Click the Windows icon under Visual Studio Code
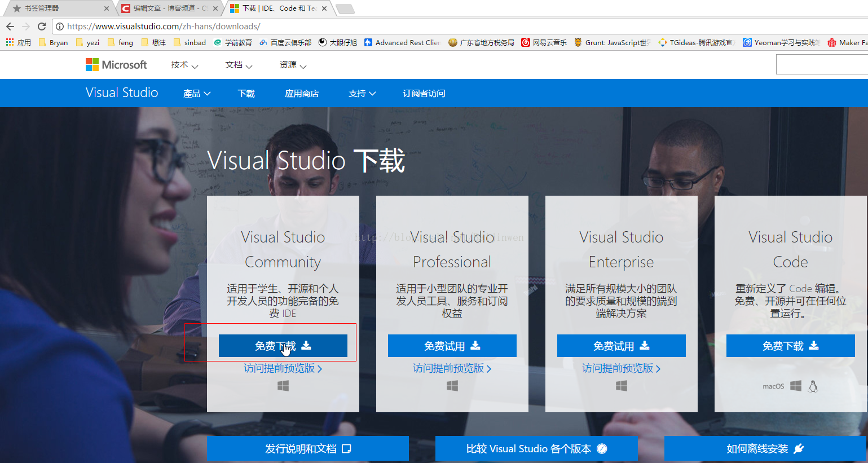This screenshot has width=868, height=463. 796,386
